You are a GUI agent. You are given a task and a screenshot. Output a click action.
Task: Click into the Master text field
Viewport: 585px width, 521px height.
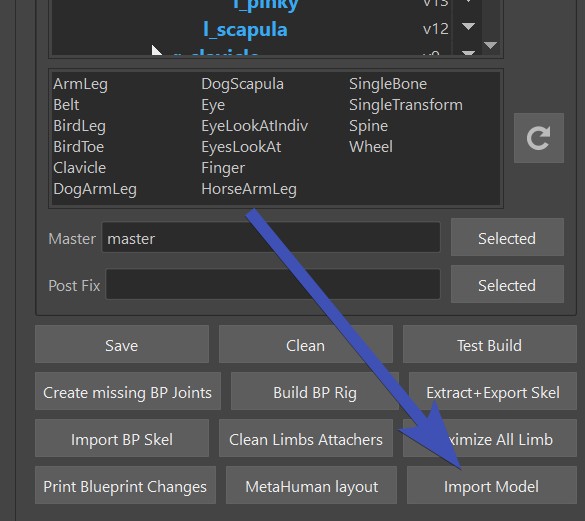[271, 237]
